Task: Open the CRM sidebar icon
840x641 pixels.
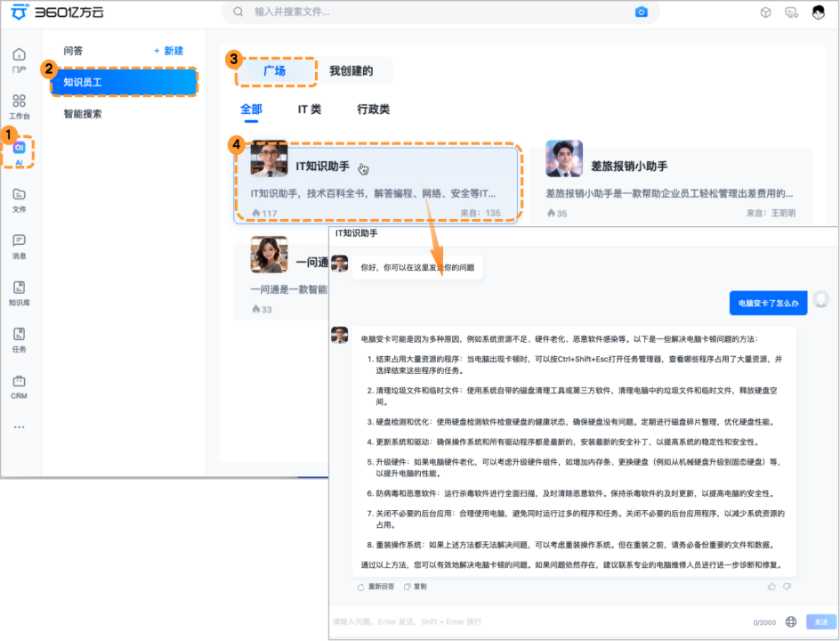Action: click(x=20, y=387)
